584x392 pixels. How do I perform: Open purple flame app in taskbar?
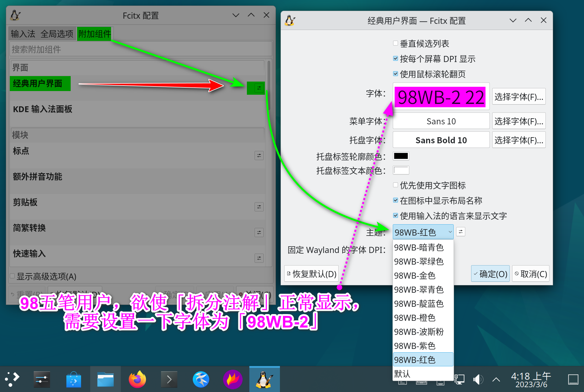click(x=233, y=379)
